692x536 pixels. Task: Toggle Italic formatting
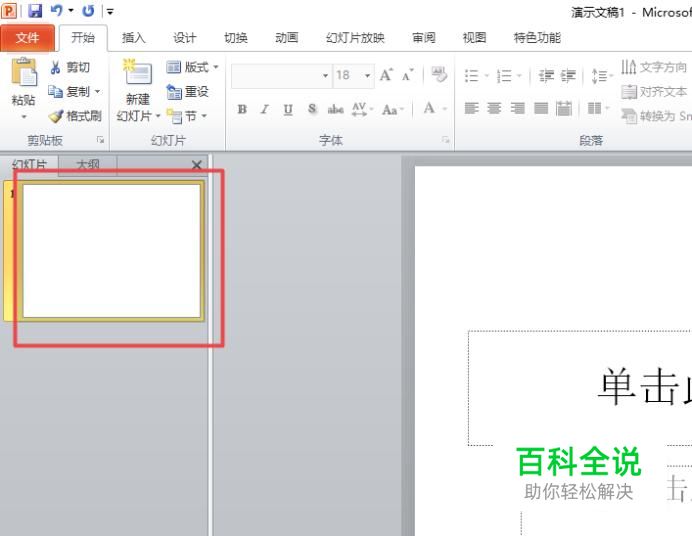[x=265, y=109]
